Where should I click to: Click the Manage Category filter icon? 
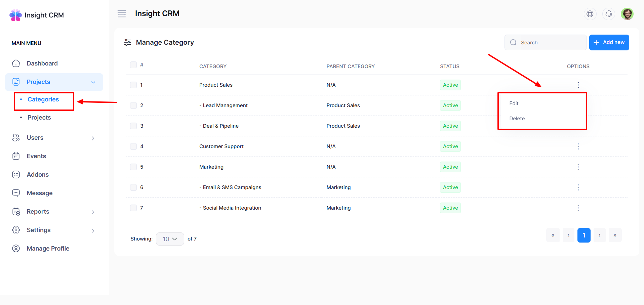[x=127, y=42]
